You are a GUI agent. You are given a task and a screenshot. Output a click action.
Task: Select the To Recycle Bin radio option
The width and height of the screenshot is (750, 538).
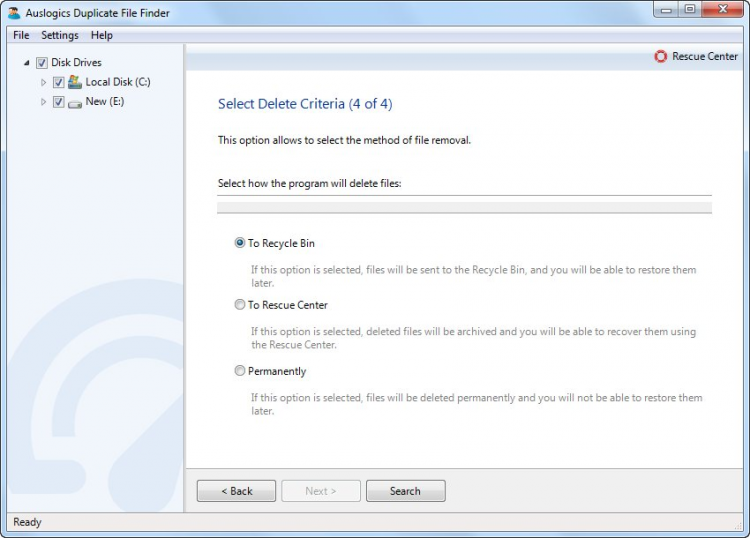(x=240, y=243)
